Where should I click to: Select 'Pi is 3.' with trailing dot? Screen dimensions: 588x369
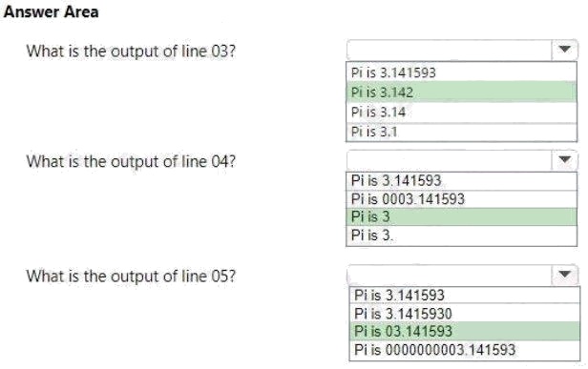(x=461, y=236)
